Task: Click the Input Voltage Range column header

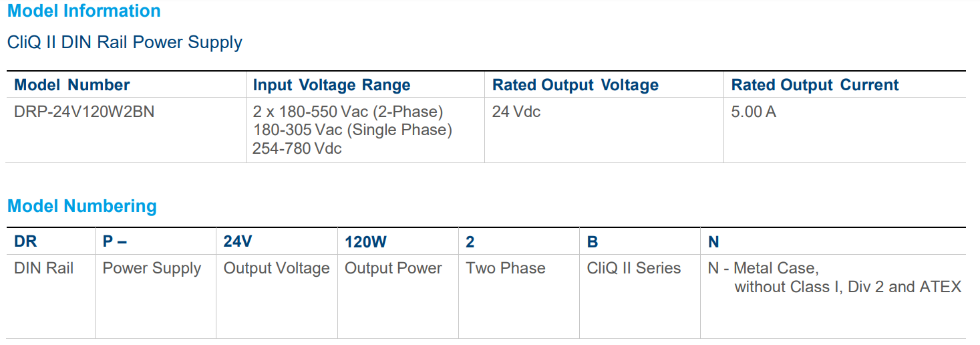Action: point(331,85)
